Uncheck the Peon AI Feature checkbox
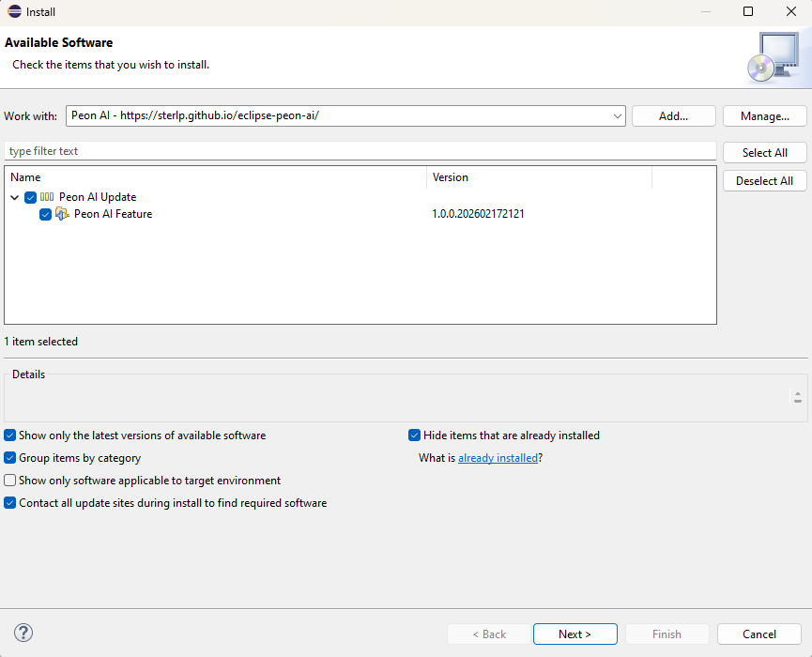This screenshot has width=812, height=657. coord(45,214)
